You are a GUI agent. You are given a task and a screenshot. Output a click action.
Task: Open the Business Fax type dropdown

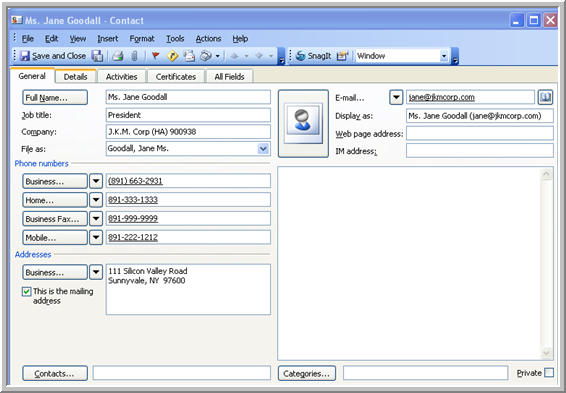pyautogui.click(x=96, y=219)
